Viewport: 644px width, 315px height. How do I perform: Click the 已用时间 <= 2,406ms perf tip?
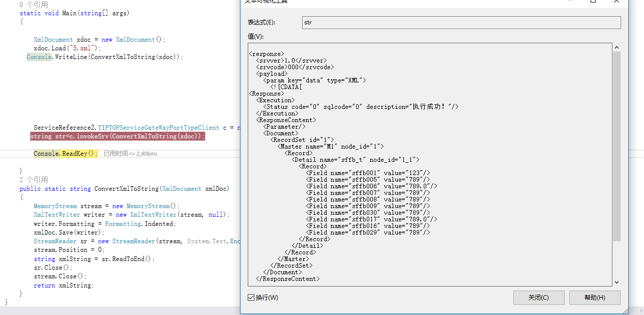click(x=131, y=154)
